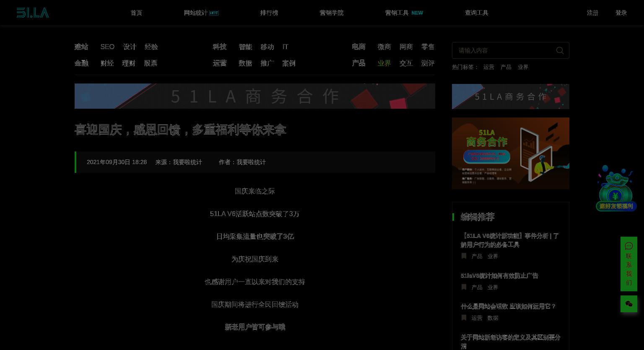
Task: Open 排行榜 navigation item
Action: tap(269, 13)
